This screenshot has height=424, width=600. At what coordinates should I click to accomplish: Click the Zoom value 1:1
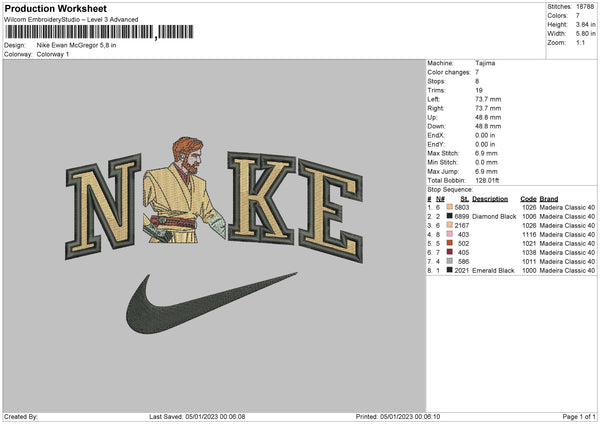pos(580,43)
